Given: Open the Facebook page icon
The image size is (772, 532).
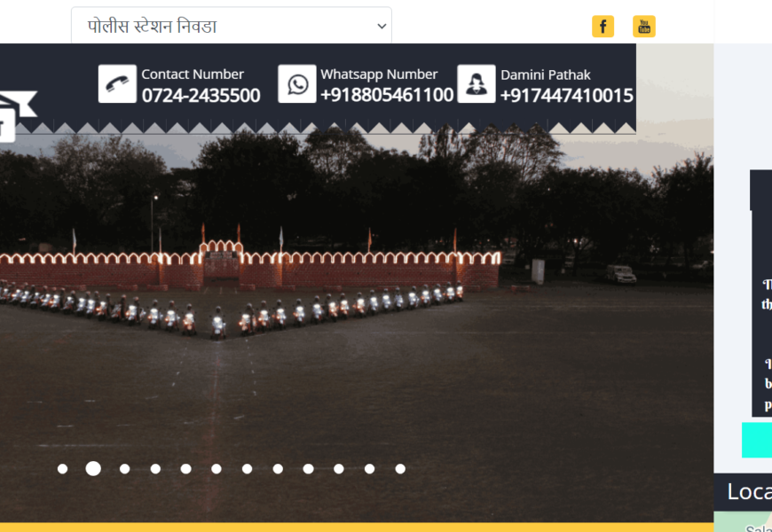Looking at the screenshot, I should coord(603,27).
